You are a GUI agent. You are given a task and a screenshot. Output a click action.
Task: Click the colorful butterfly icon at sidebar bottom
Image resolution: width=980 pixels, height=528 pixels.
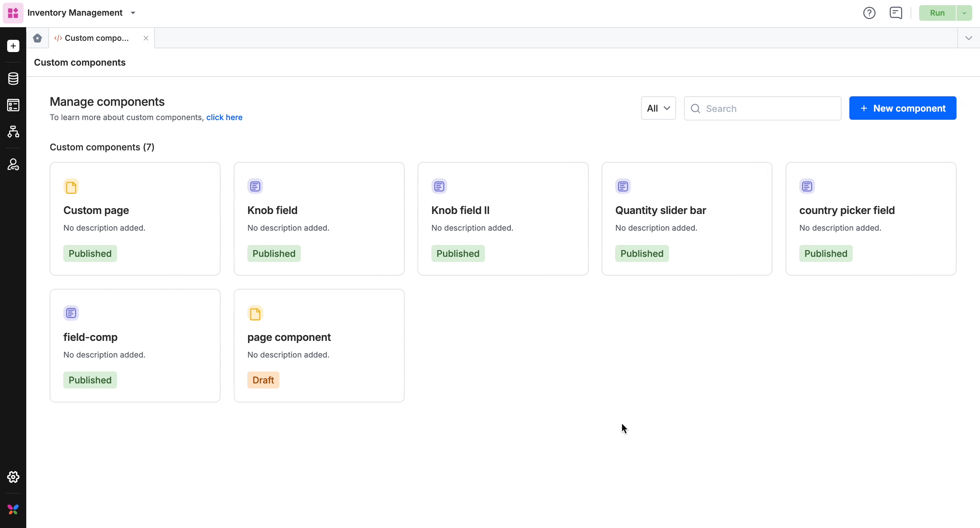pos(13,509)
